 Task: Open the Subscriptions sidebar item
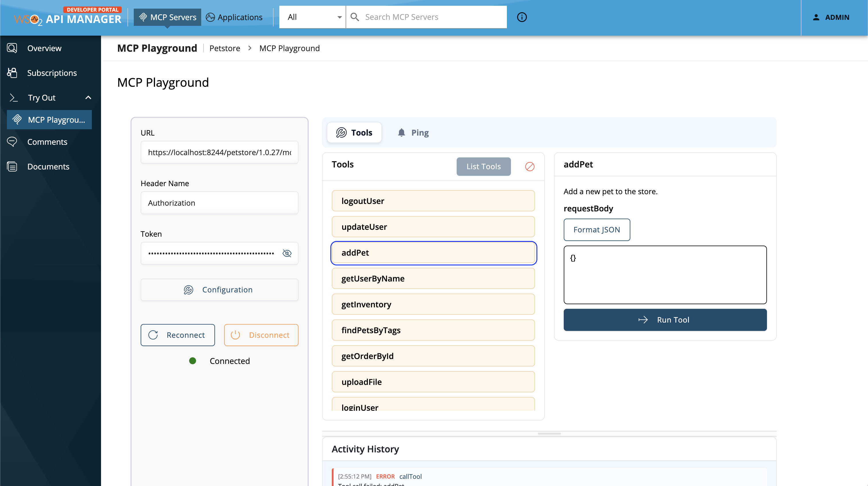point(52,73)
